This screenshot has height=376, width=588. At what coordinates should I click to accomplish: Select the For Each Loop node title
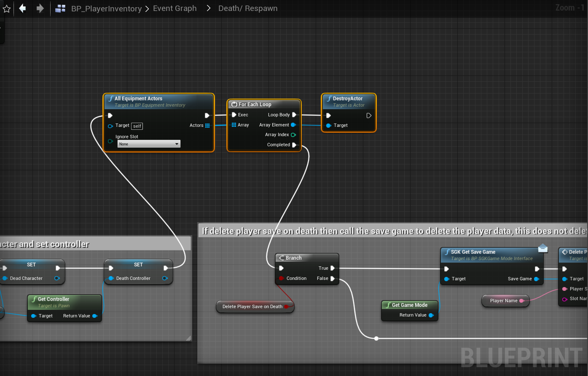click(x=255, y=105)
